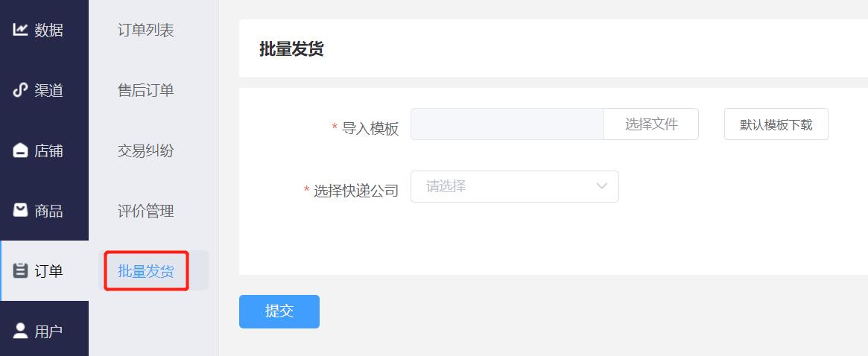Submit the form with 提交 button
The height and width of the screenshot is (356, 868).
[279, 312]
